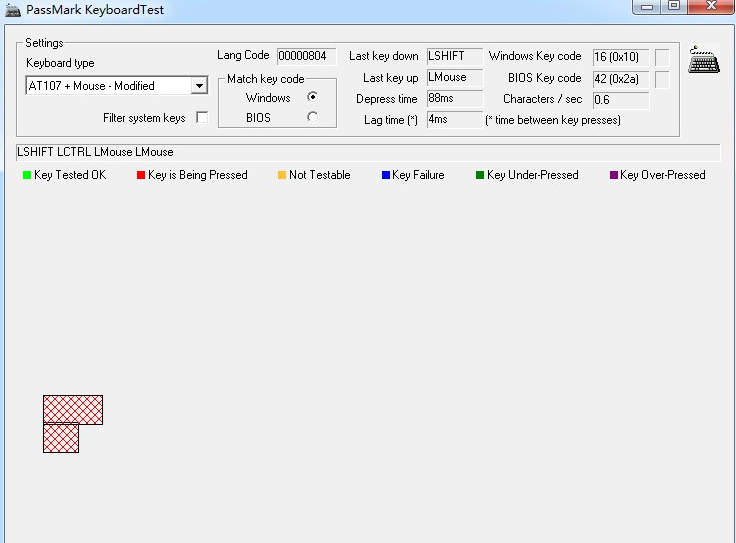
Task: Click the Last key down field LSHIFT
Action: 455,56
